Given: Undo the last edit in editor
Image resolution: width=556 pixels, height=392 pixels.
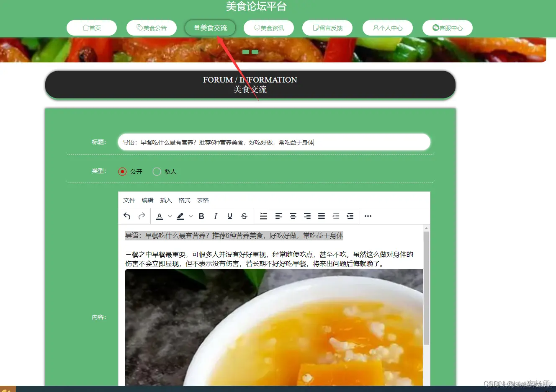Looking at the screenshot, I should pyautogui.click(x=127, y=216).
